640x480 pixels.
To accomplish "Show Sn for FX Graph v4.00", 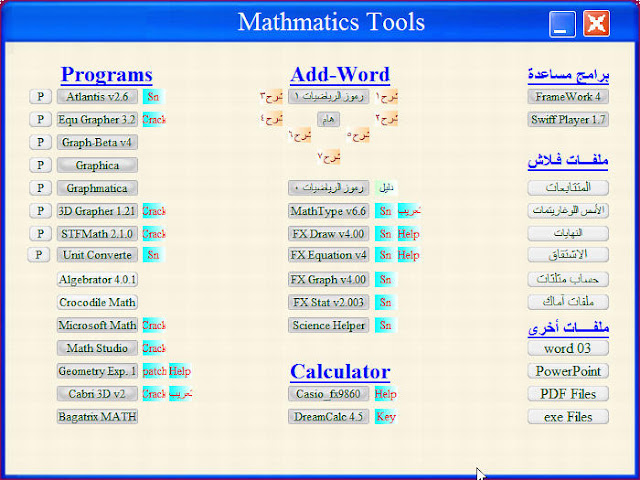I will pos(385,280).
